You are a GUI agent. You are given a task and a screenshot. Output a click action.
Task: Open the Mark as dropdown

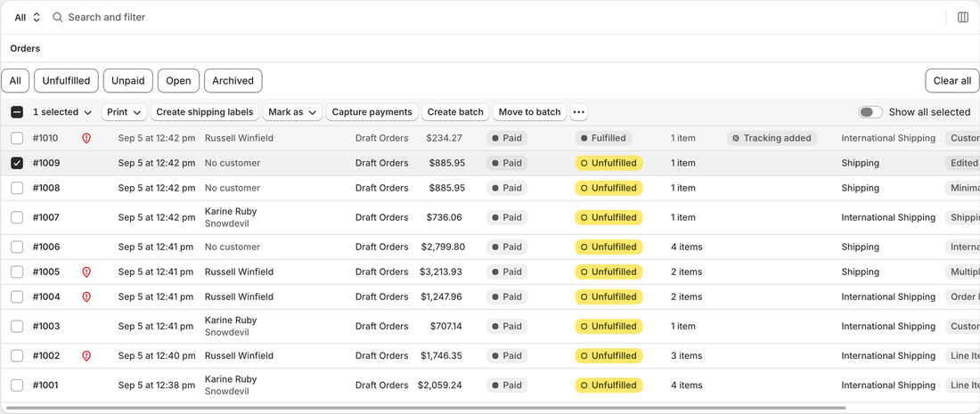[x=292, y=112]
